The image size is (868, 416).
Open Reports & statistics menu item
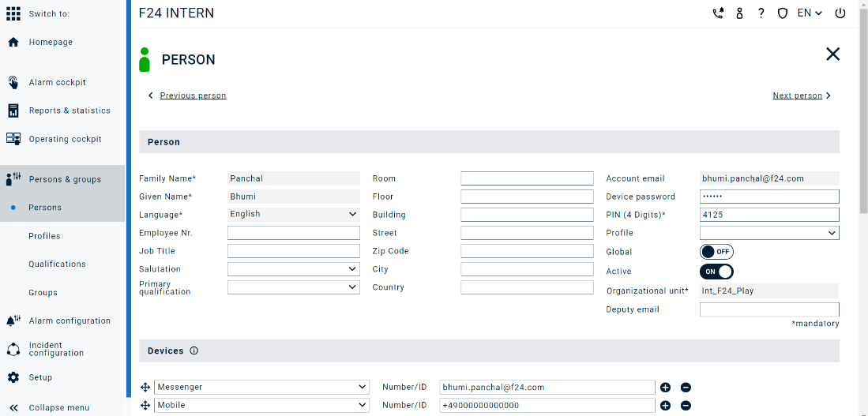(x=70, y=111)
